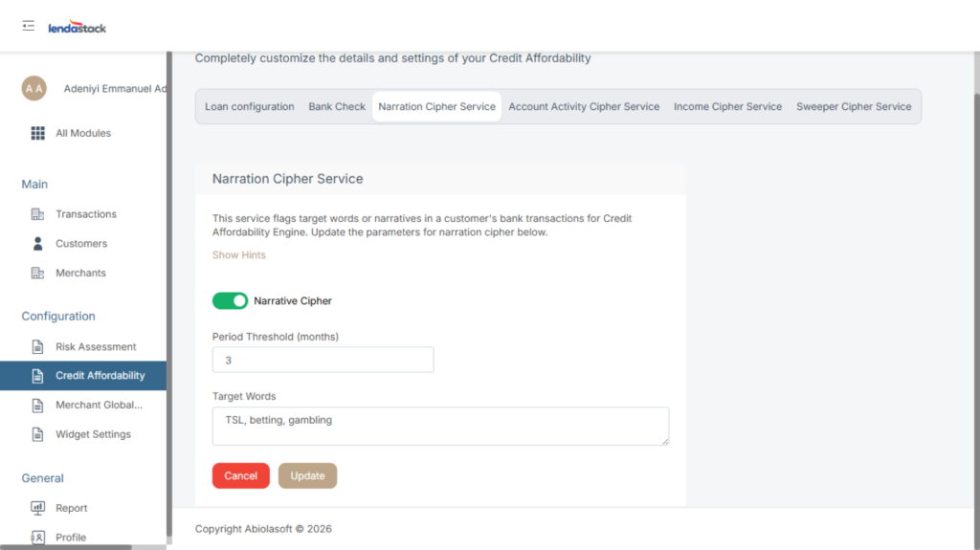Click the Update button

307,476
